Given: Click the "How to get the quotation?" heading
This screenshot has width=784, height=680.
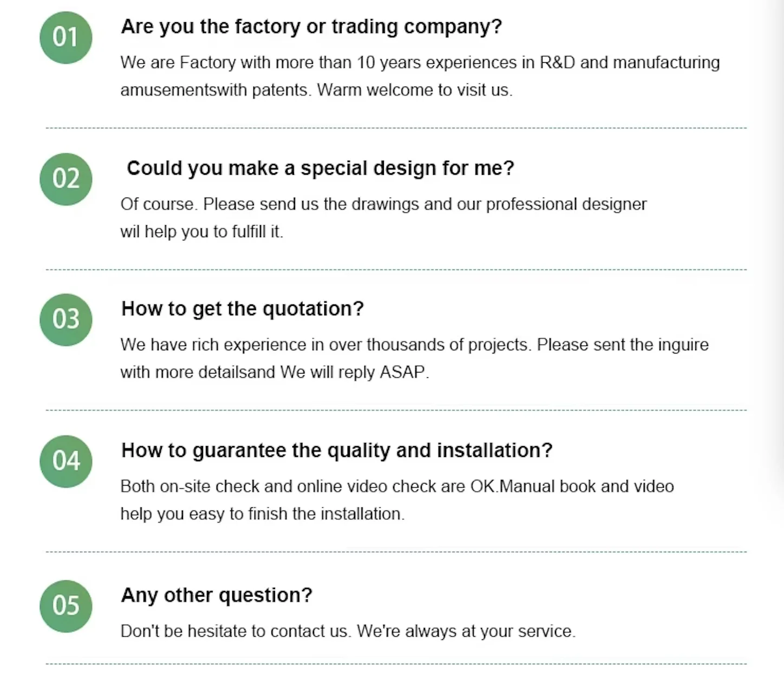Looking at the screenshot, I should 243,309.
